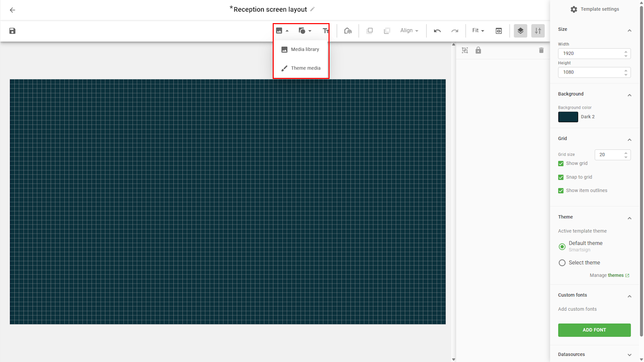Select the text tool icon
The width and height of the screenshot is (644, 362).
coord(326,31)
